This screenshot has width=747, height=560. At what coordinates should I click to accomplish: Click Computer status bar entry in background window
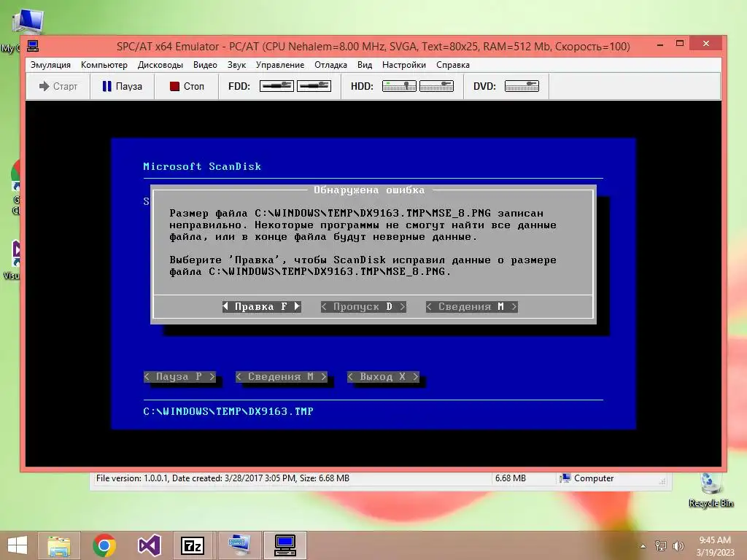[x=587, y=478]
